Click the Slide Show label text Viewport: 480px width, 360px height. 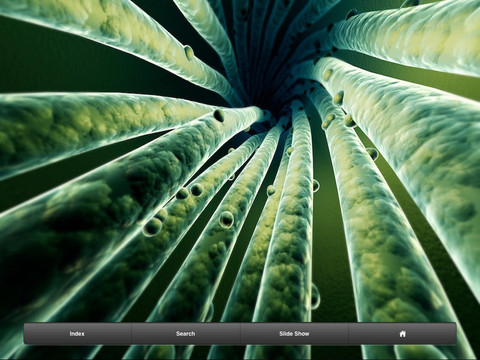[x=294, y=334]
